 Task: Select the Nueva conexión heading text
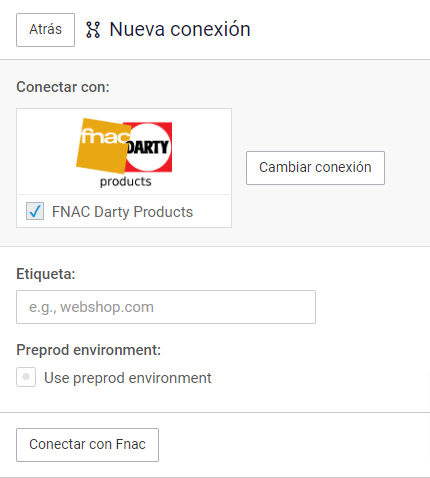(180, 29)
